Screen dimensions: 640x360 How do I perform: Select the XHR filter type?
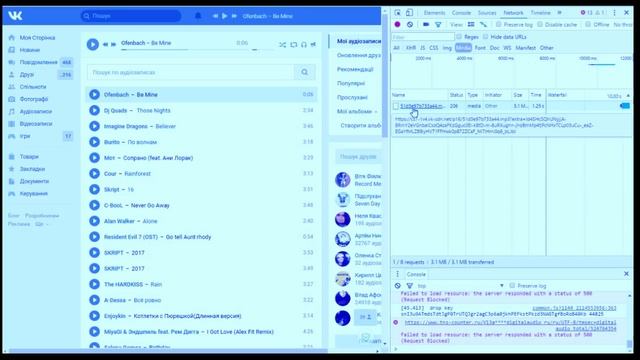(x=411, y=48)
